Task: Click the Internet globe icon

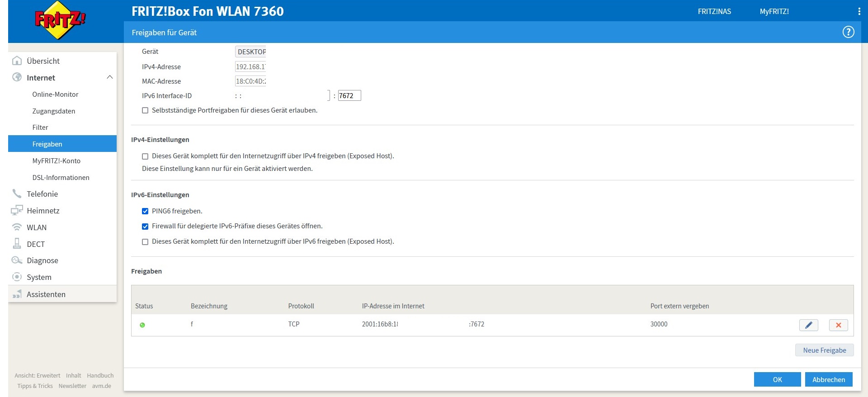Action: 17,77
